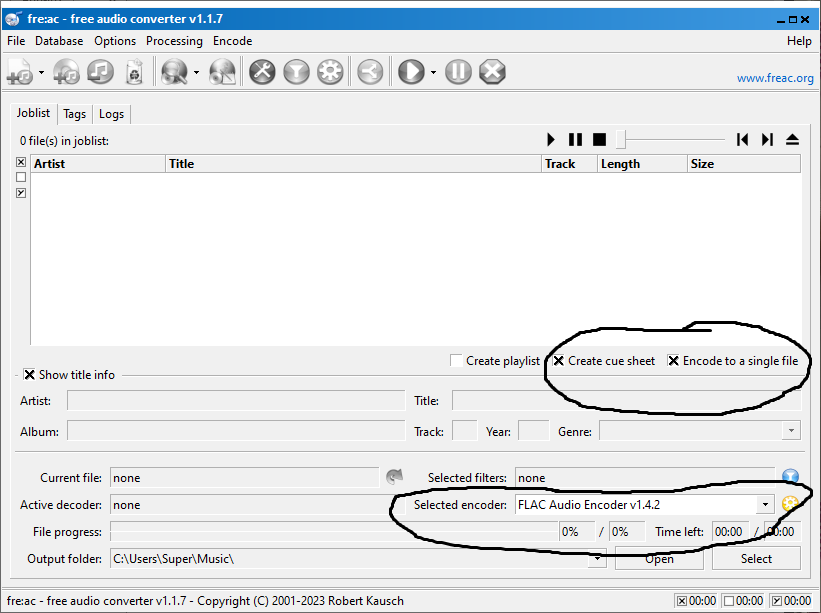Open the Selected encoder dropdown list
Viewport: 821px width, 613px height.
click(x=765, y=505)
